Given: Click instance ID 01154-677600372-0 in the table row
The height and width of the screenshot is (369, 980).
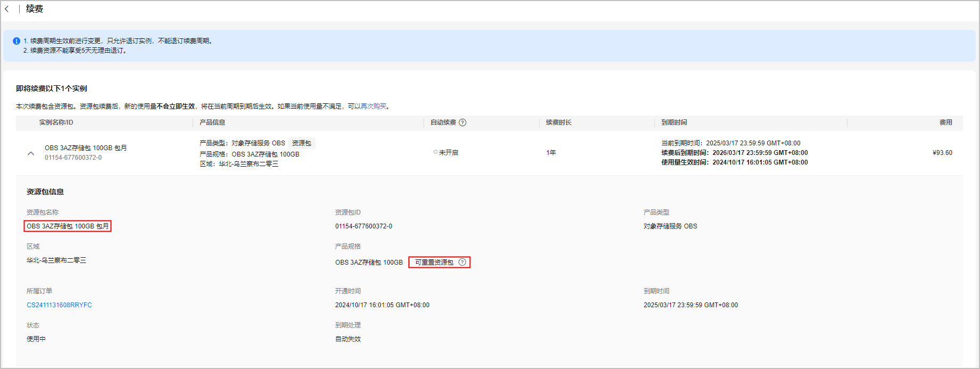Looking at the screenshot, I should [x=73, y=158].
